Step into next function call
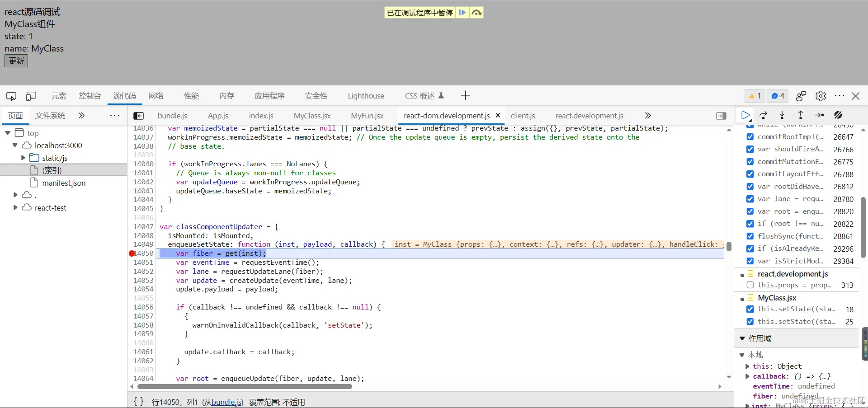The height and width of the screenshot is (408, 868). 782,115
